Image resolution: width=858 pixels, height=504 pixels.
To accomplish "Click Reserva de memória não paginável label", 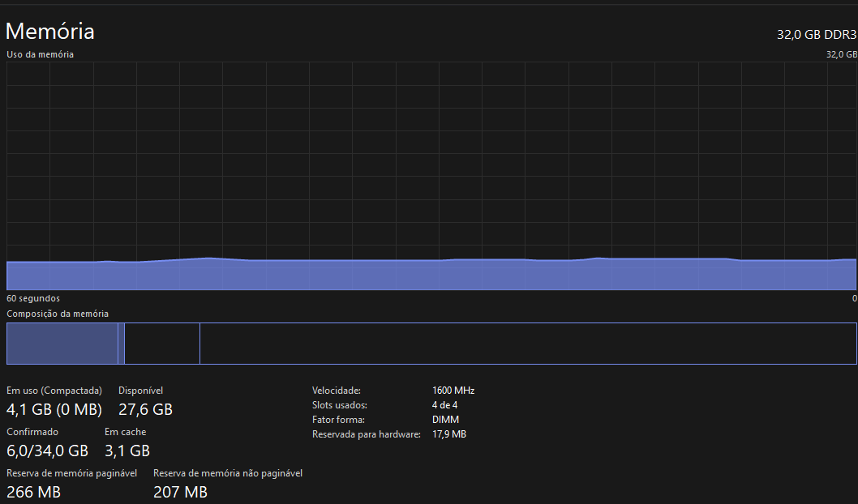I will pyautogui.click(x=228, y=473).
